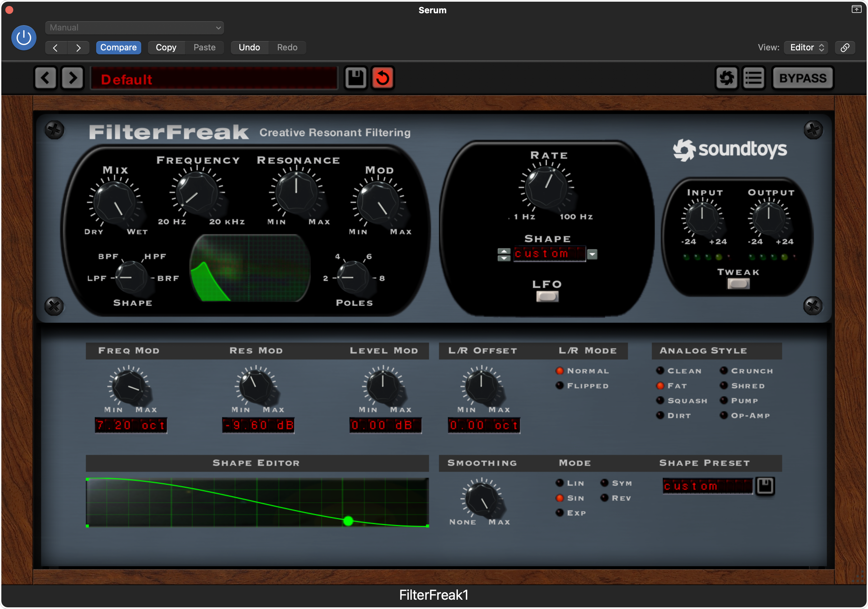Save preset using top floppy disk icon
This screenshot has height=609, width=868.
[x=355, y=78]
